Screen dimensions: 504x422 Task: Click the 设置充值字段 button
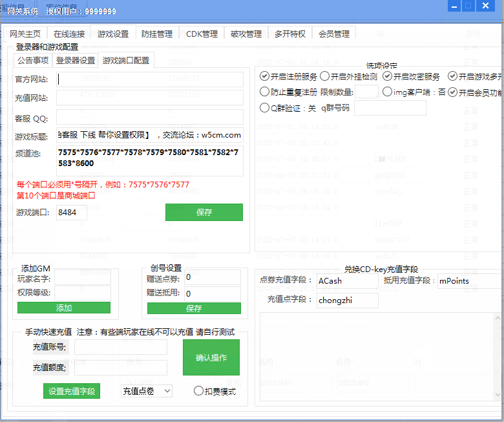point(72,391)
